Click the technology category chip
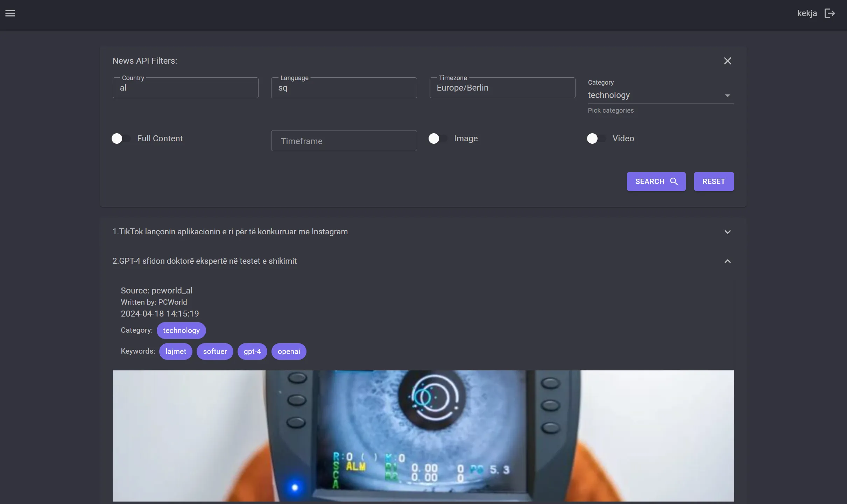 pyautogui.click(x=181, y=330)
